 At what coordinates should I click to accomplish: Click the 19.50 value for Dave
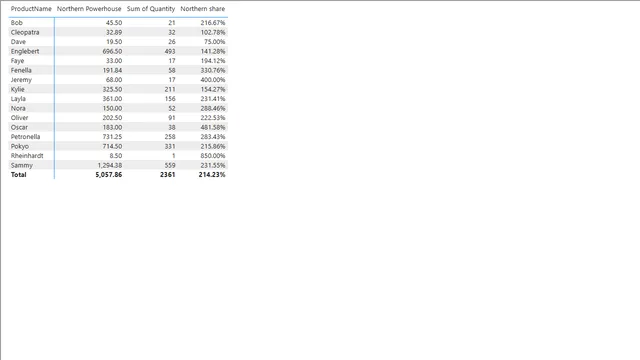coord(114,42)
